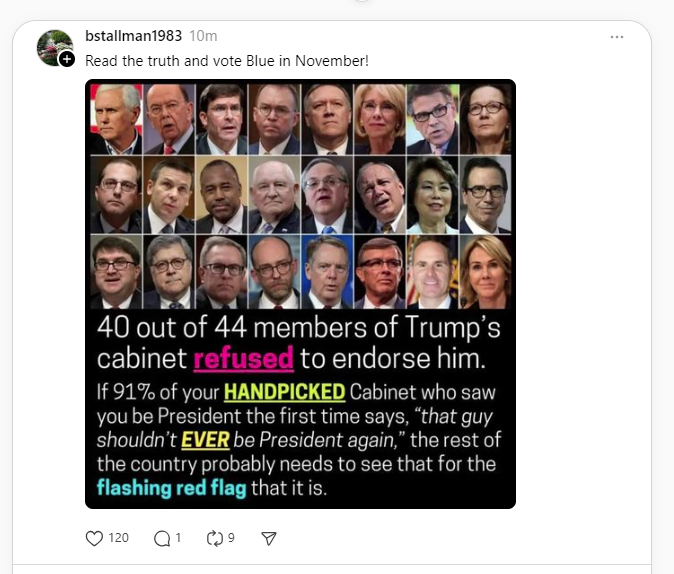The image size is (674, 574).
Task: Click the yellow underlined word 'EVER'
Action: [205, 440]
